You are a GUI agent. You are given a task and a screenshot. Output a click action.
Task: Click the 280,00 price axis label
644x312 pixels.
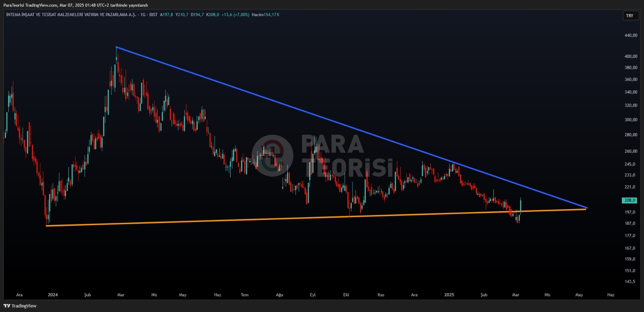631,135
